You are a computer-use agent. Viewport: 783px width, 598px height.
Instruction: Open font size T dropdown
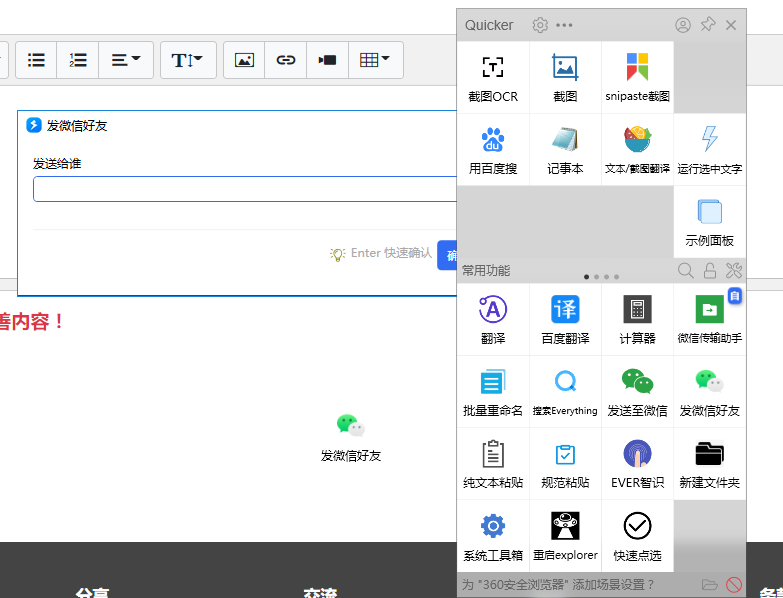pos(188,60)
